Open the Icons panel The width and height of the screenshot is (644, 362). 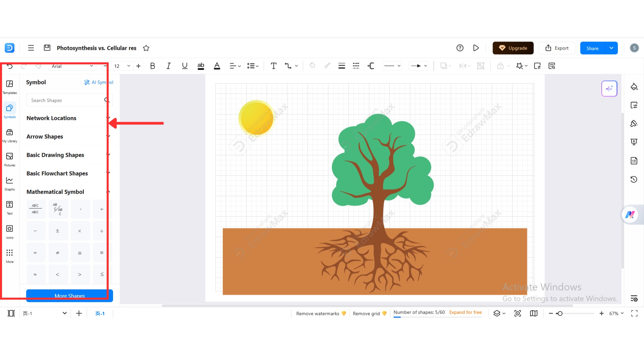point(9,231)
